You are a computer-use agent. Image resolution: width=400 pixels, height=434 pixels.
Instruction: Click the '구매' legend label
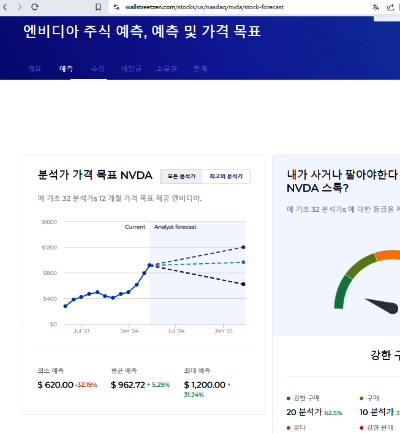(373, 398)
